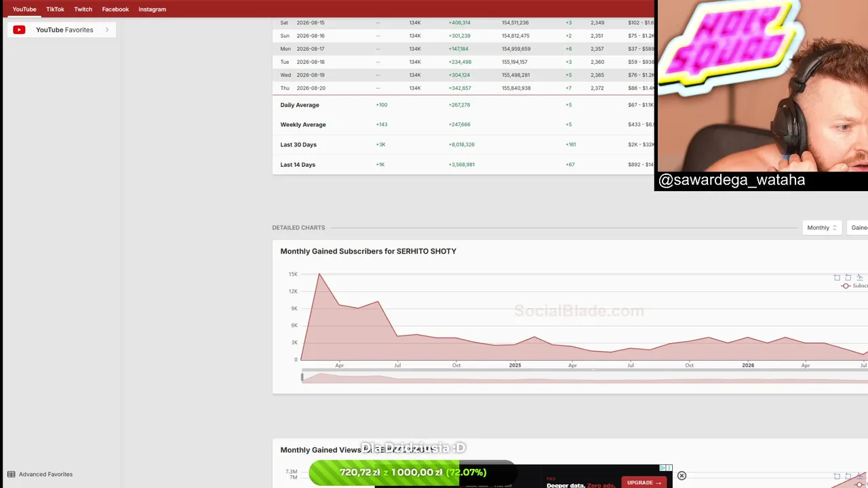Open YouTube Favorites in the sidebar

point(62,30)
